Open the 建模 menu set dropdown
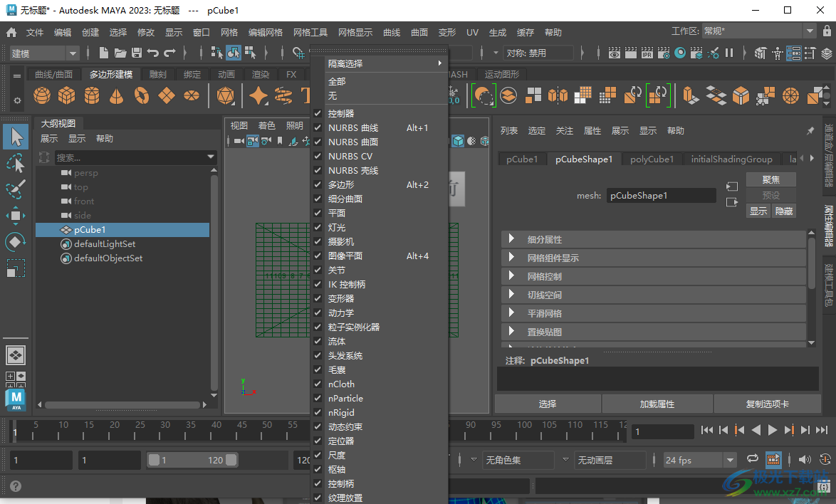 [44, 53]
